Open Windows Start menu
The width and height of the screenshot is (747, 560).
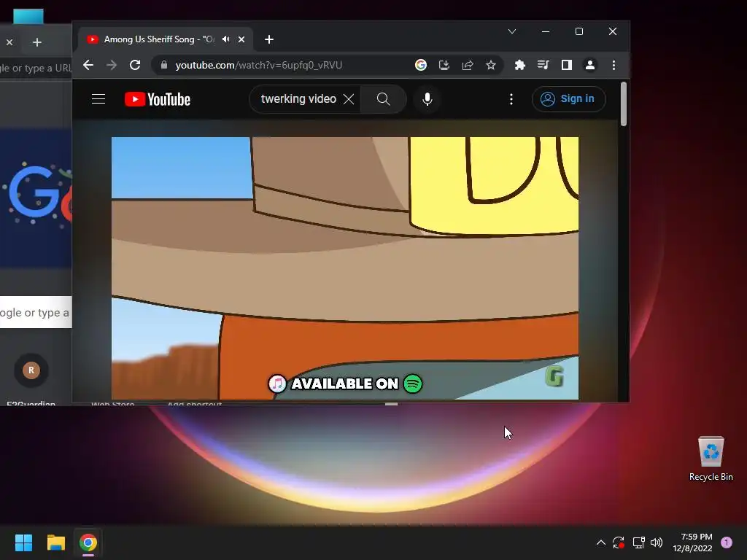(x=23, y=542)
